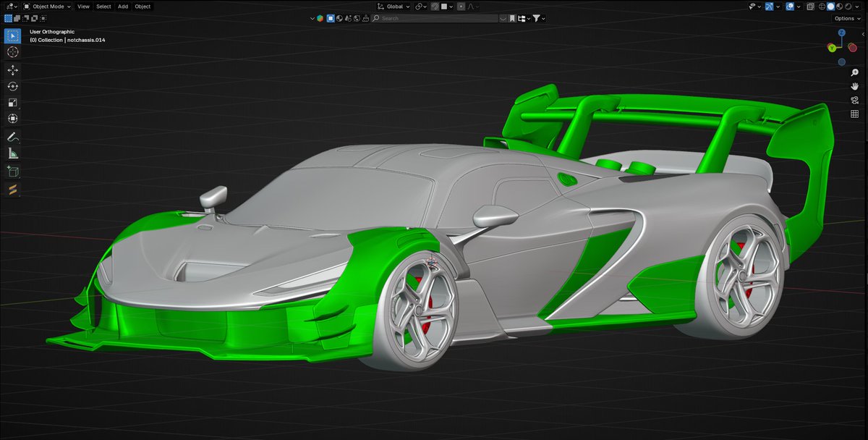Open the Add menu
Viewport: 868px width, 440px height.
123,7
